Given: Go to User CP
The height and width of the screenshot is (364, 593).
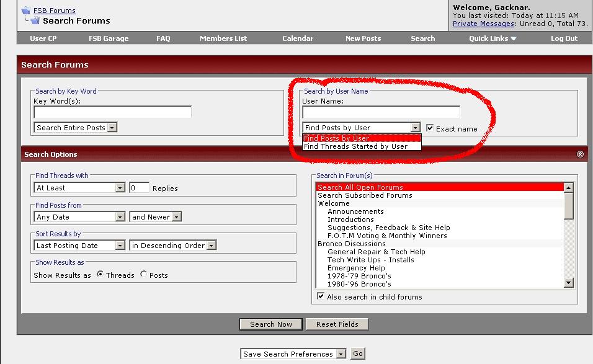Looking at the screenshot, I should point(43,38).
